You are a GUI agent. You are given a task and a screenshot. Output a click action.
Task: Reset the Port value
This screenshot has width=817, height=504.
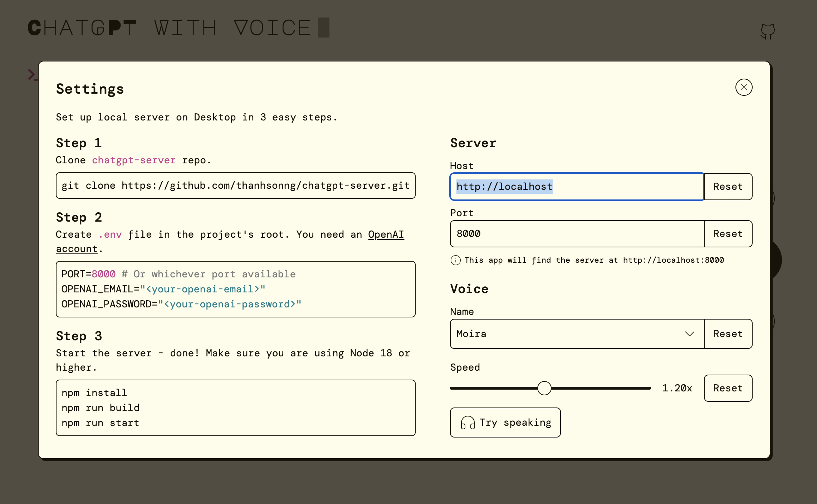click(x=728, y=234)
